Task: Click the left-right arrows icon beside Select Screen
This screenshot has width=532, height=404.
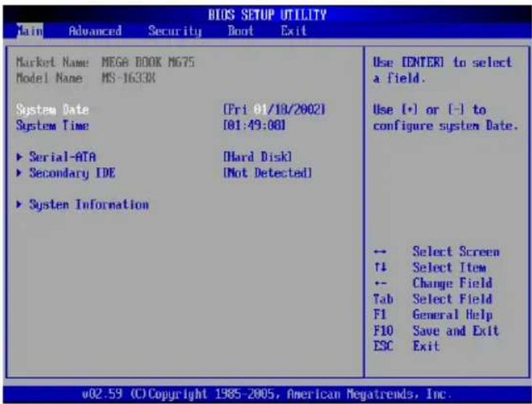Action: click(380, 252)
